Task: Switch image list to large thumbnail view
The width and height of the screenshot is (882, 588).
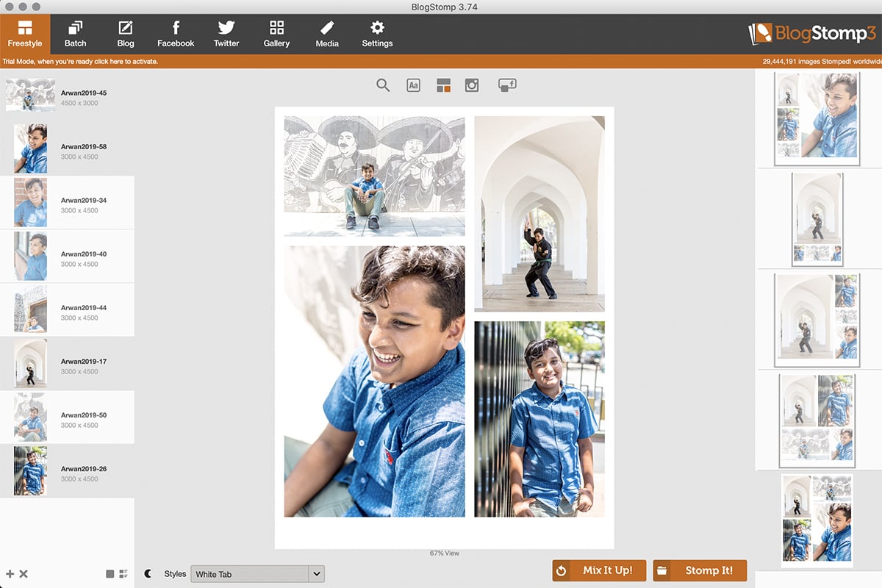Action: [110, 573]
